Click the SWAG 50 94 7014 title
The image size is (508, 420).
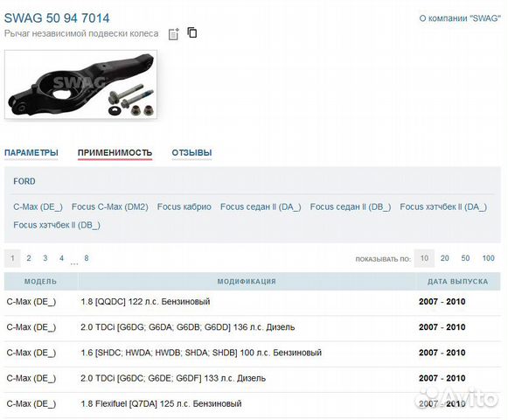tap(57, 18)
